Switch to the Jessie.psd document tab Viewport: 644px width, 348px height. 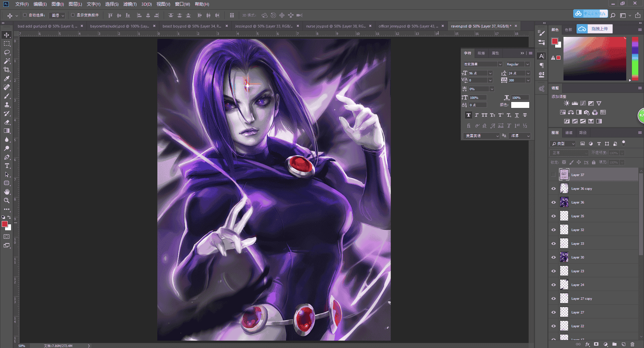point(263,26)
